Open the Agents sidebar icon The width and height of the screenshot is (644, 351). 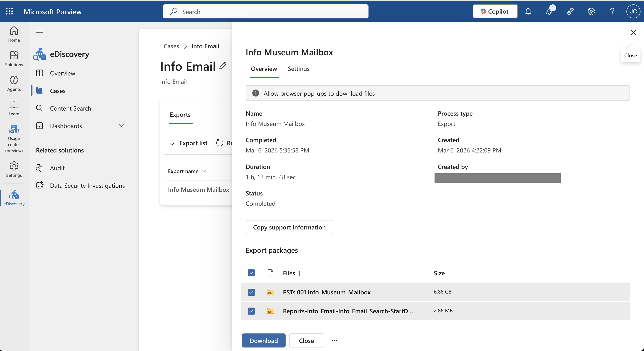point(14,83)
